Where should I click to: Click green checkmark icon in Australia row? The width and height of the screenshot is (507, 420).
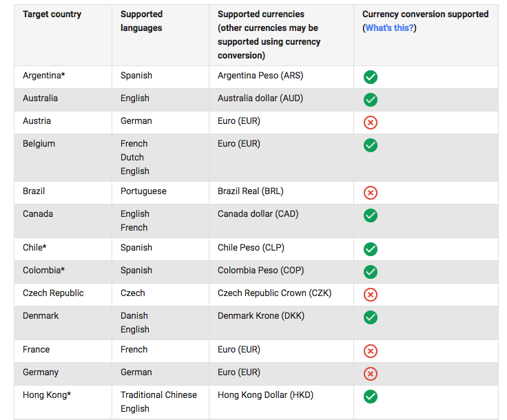click(371, 100)
